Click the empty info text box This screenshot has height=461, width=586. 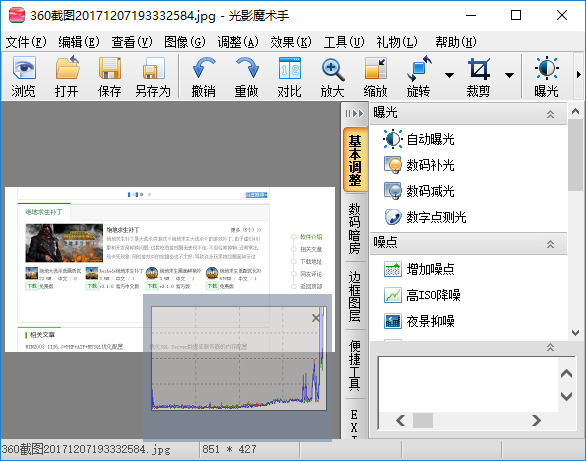469,384
